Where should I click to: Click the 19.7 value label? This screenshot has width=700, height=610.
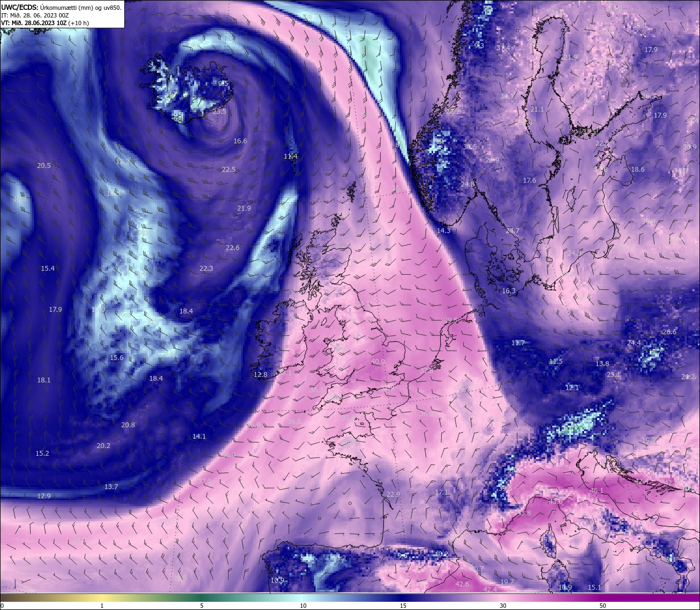click(507, 582)
